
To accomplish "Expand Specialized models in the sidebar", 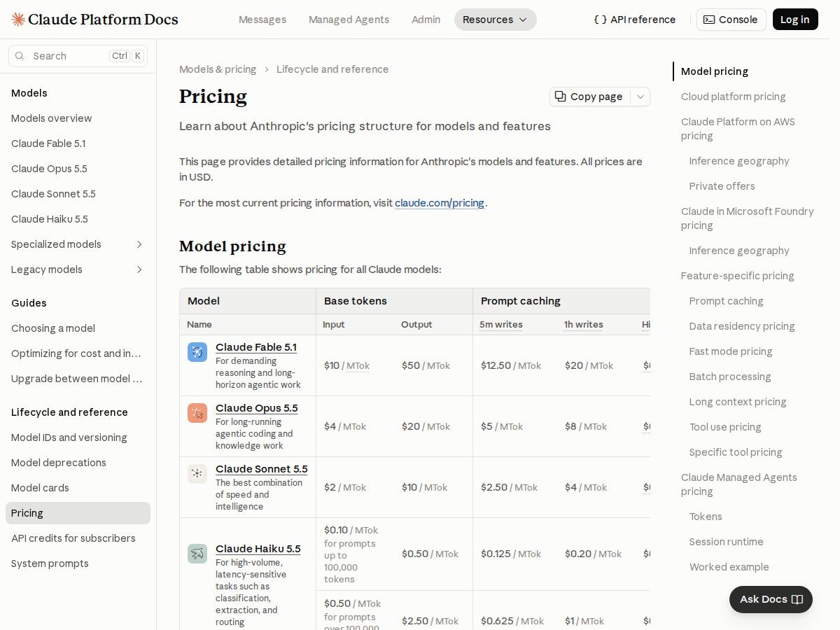I will click(x=139, y=244).
